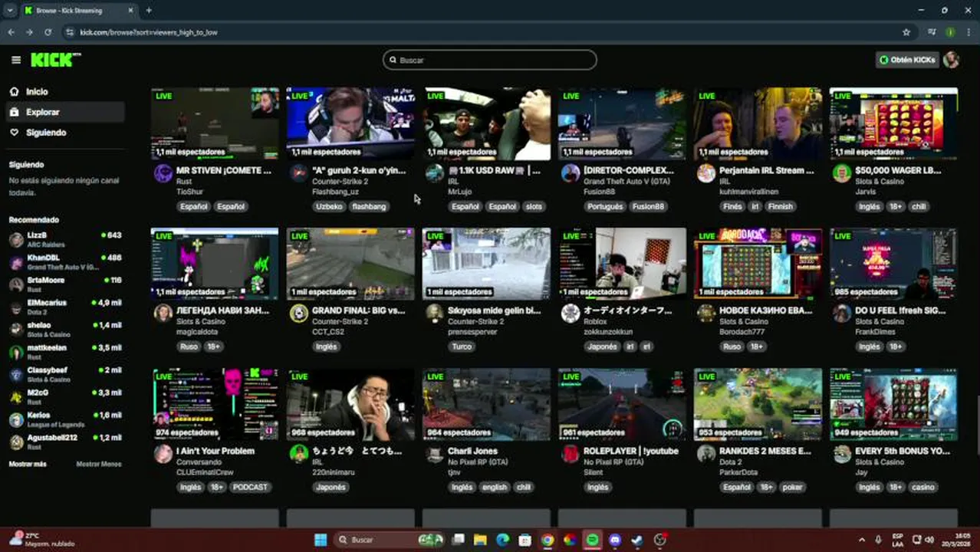The width and height of the screenshot is (980, 552).
Task: Click Mostrar Menos under Recomendado
Action: 98,464
